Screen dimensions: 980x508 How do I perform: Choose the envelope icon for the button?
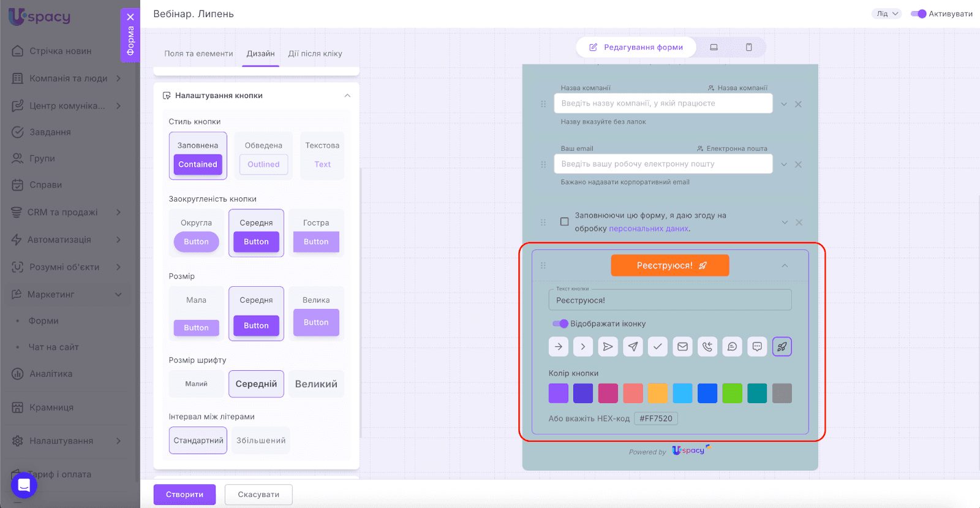(x=682, y=347)
